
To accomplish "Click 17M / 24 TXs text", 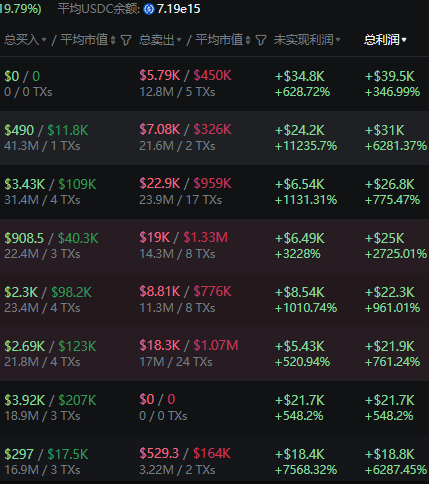I will 176,362.
